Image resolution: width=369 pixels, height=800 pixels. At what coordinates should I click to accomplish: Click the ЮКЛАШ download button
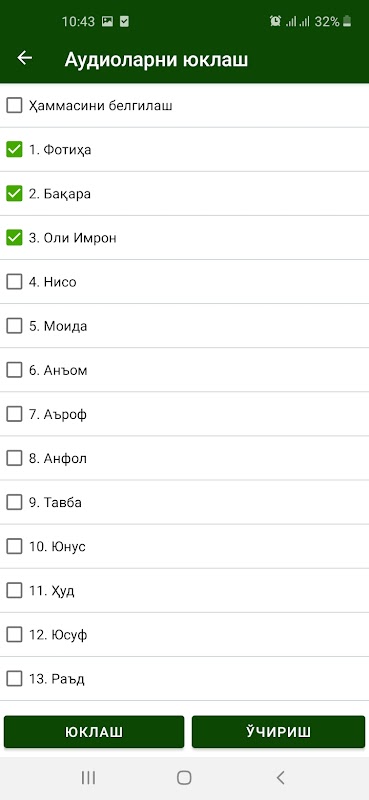pyautogui.click(x=94, y=732)
